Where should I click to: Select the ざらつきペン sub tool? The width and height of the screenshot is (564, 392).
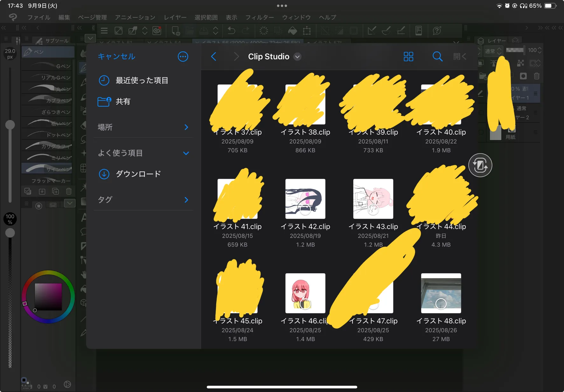pyautogui.click(x=47, y=112)
